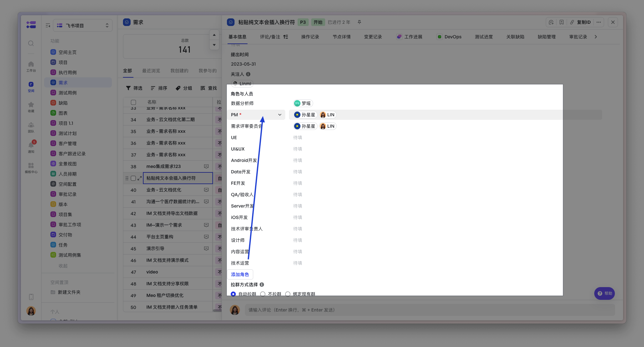Click the up stepper arrow by 总数
This screenshot has height=347, width=644.
click(214, 35)
